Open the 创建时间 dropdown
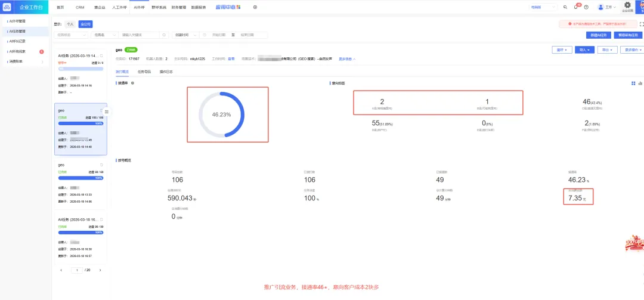 185,35
